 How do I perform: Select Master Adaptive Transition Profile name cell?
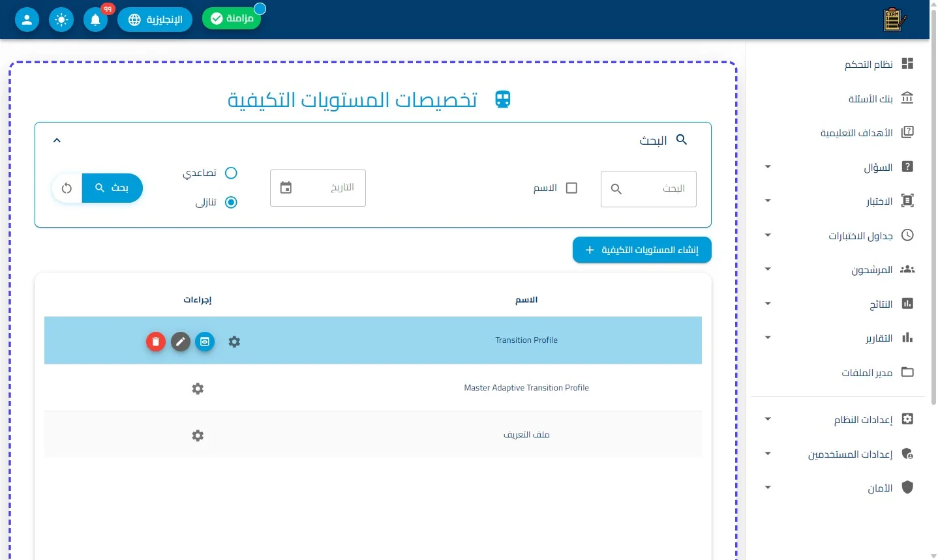pos(526,388)
